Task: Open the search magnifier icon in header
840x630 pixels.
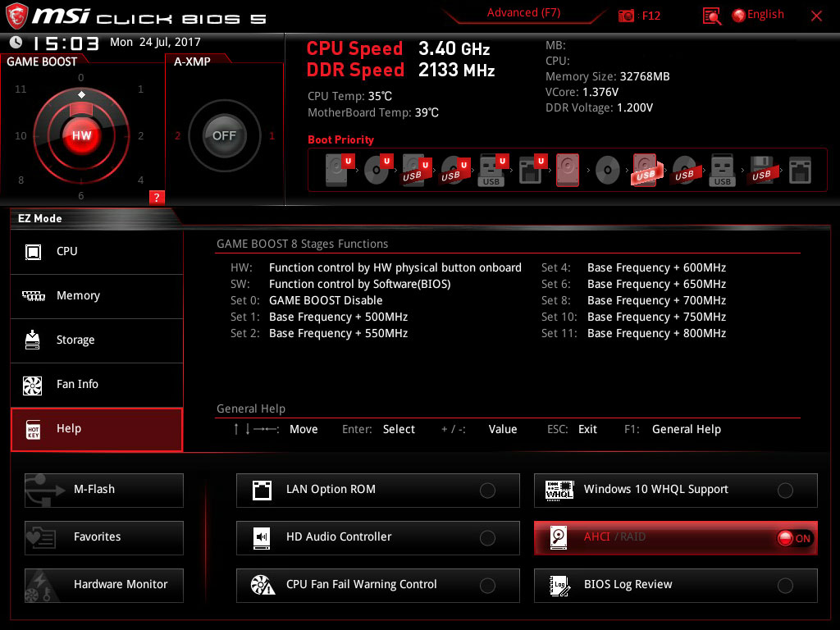Action: [712, 16]
